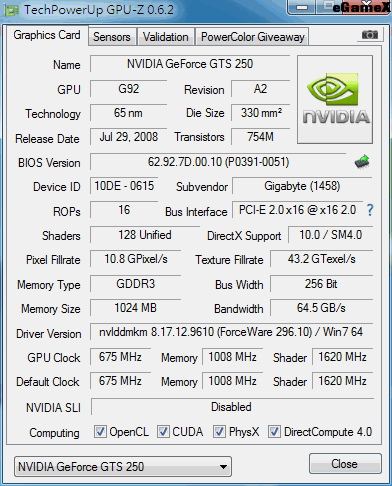Viewport: 392px width, 486px height.
Task: Toggle the CUDA checkbox
Action: coord(163,432)
